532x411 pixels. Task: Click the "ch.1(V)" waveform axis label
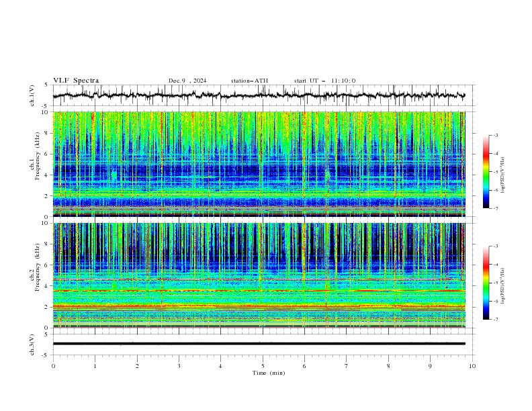click(32, 95)
